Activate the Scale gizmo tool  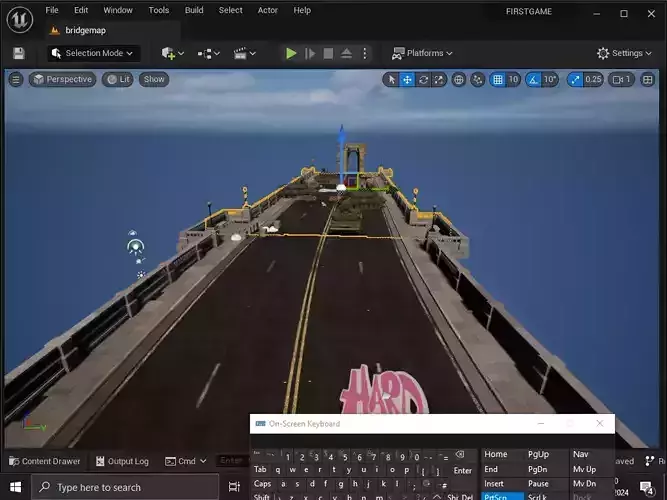point(439,80)
